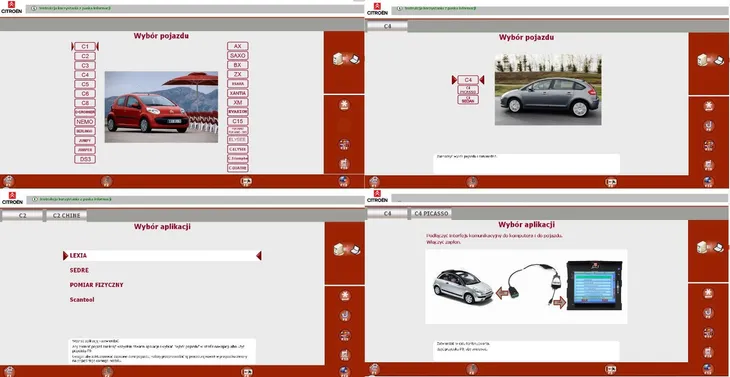The image size is (730, 377).
Task: Click the star icon on C1 vehicle list screen
Action: [x=344, y=105]
